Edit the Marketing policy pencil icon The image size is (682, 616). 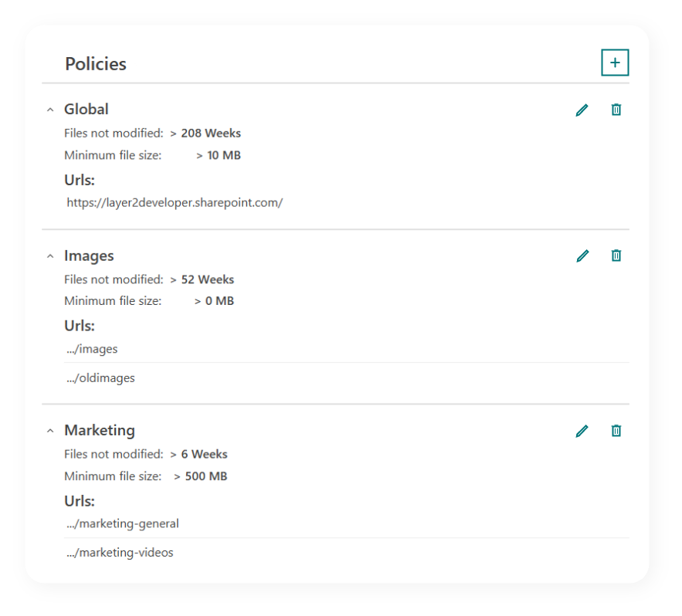pyautogui.click(x=582, y=431)
